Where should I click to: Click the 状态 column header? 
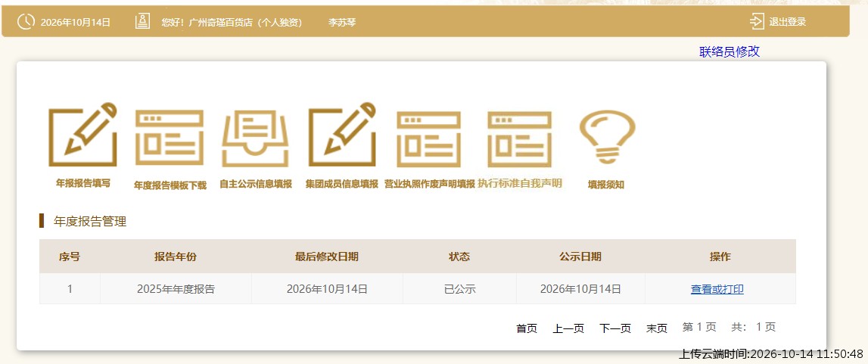(459, 257)
